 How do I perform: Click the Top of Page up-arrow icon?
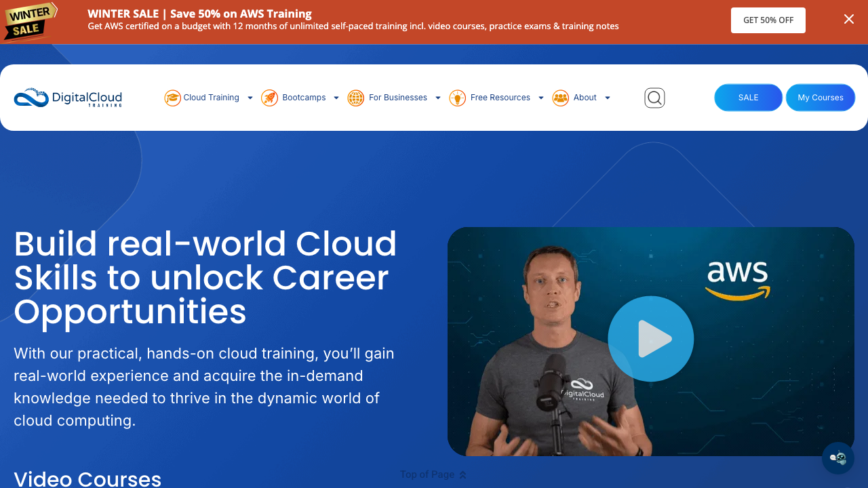pyautogui.click(x=463, y=475)
